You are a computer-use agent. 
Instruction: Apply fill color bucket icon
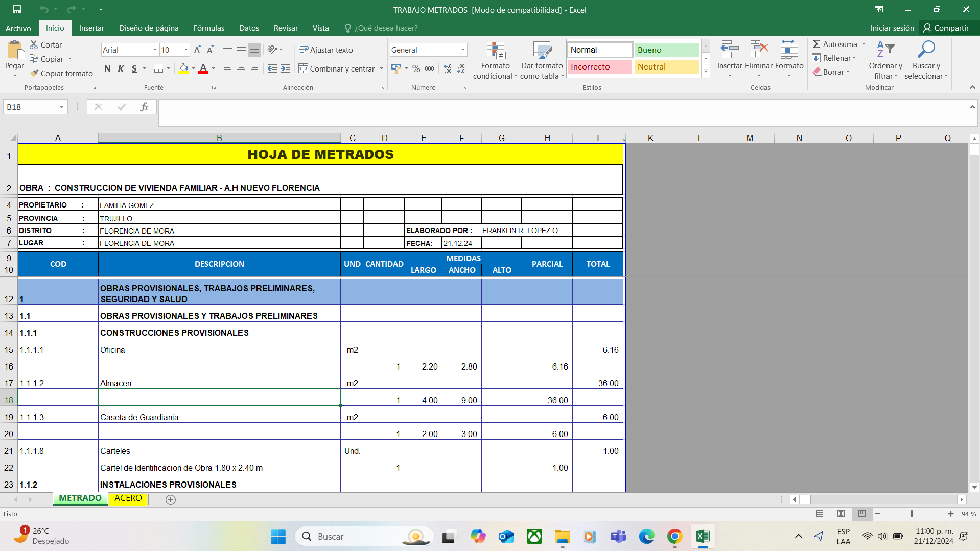[x=184, y=68]
